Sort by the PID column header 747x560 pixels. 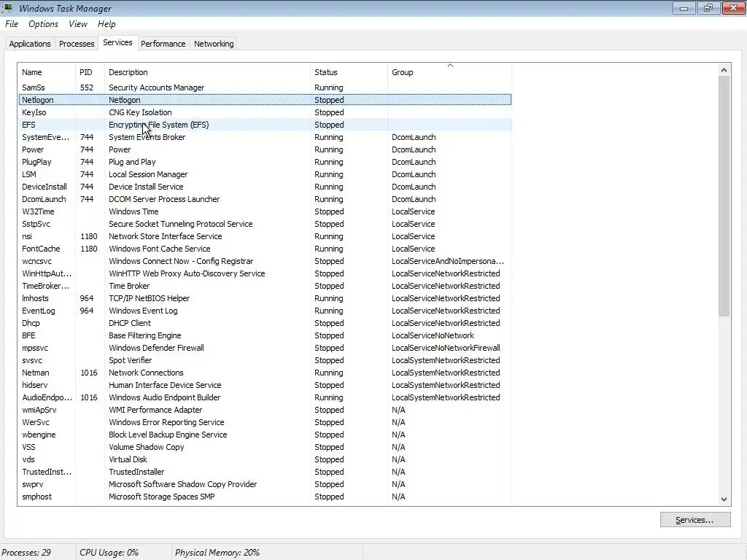tap(90, 72)
